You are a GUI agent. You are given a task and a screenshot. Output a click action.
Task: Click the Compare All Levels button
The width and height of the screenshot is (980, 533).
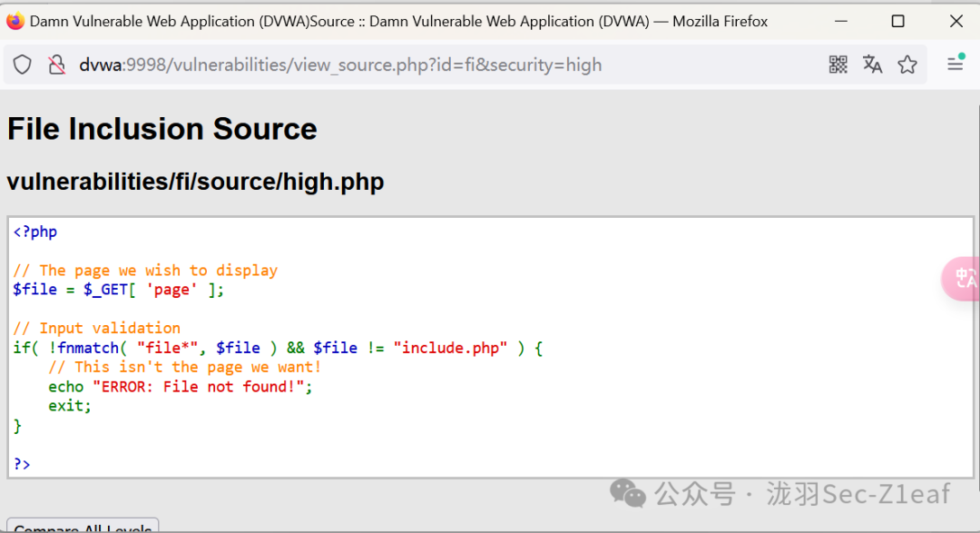click(83, 526)
